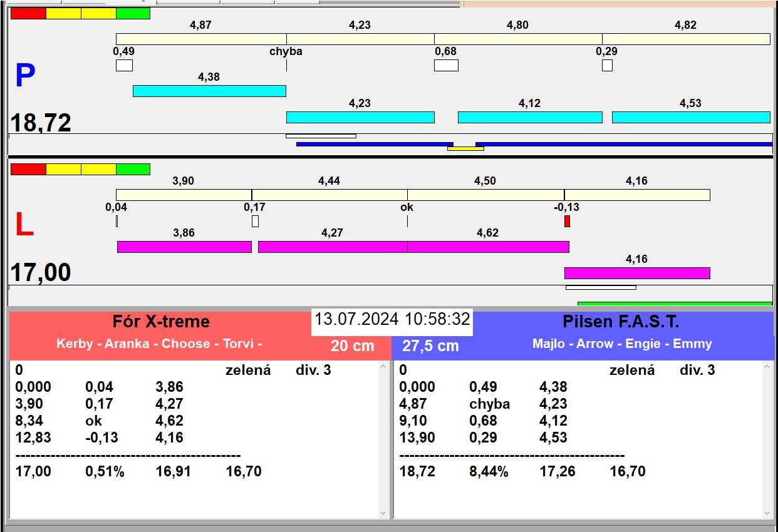This screenshot has height=532, width=778.
Task: Click the beige lane L segment labeled 4,50
Action: click(485, 195)
